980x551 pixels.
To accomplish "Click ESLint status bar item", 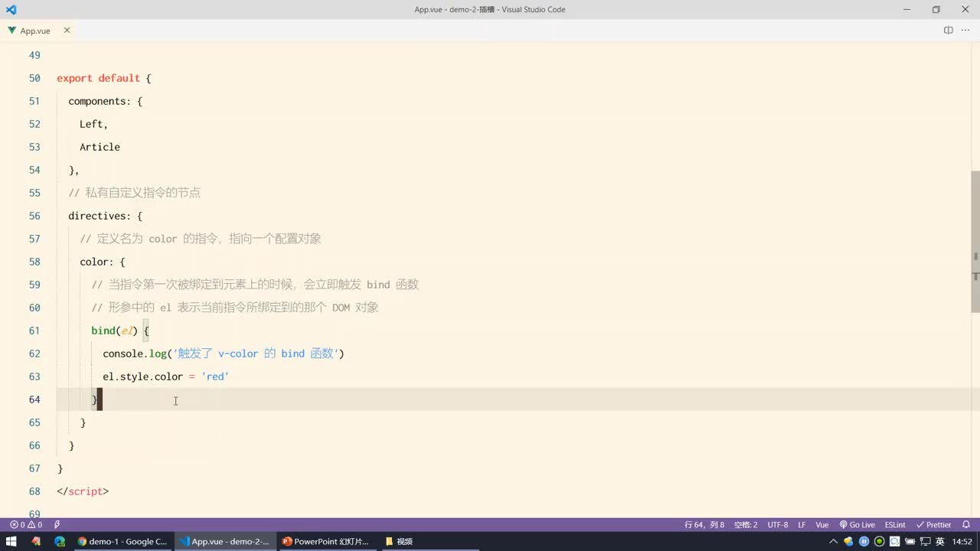I will click(x=895, y=525).
